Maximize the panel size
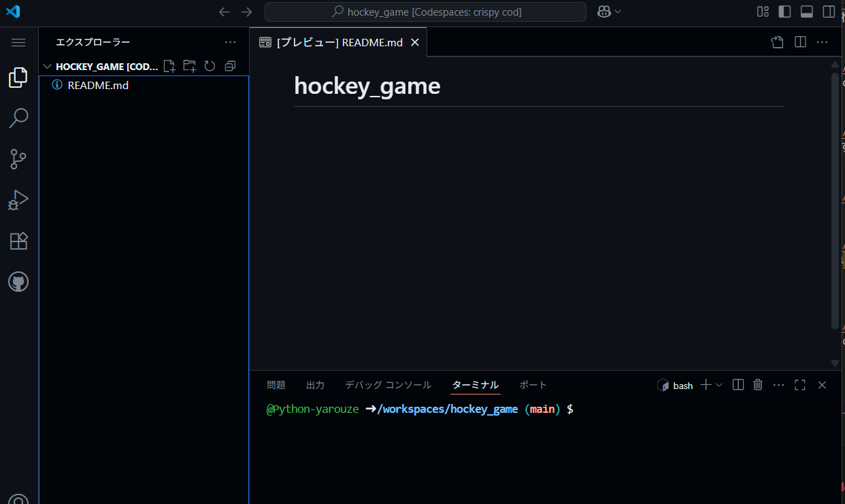 tap(800, 385)
